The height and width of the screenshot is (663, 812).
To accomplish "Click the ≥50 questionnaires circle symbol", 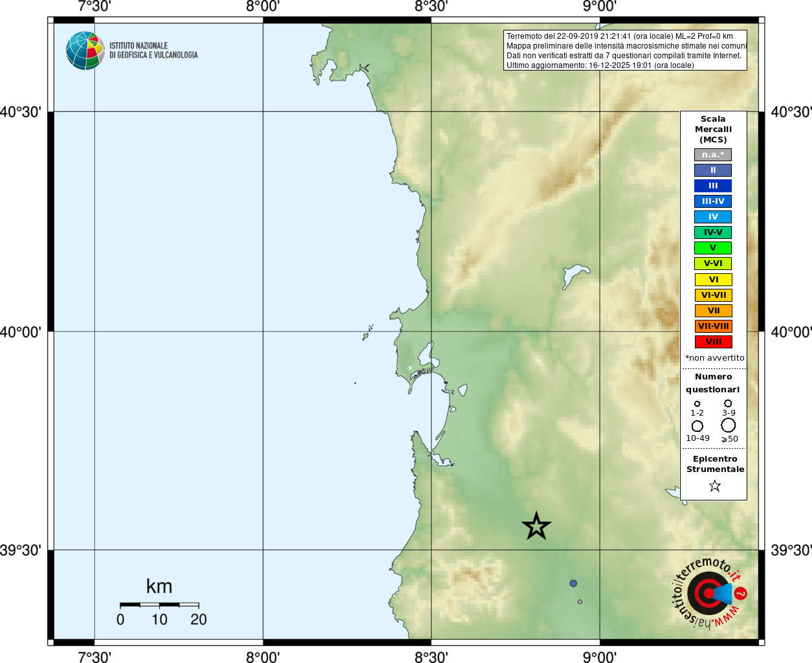I will pos(729,425).
